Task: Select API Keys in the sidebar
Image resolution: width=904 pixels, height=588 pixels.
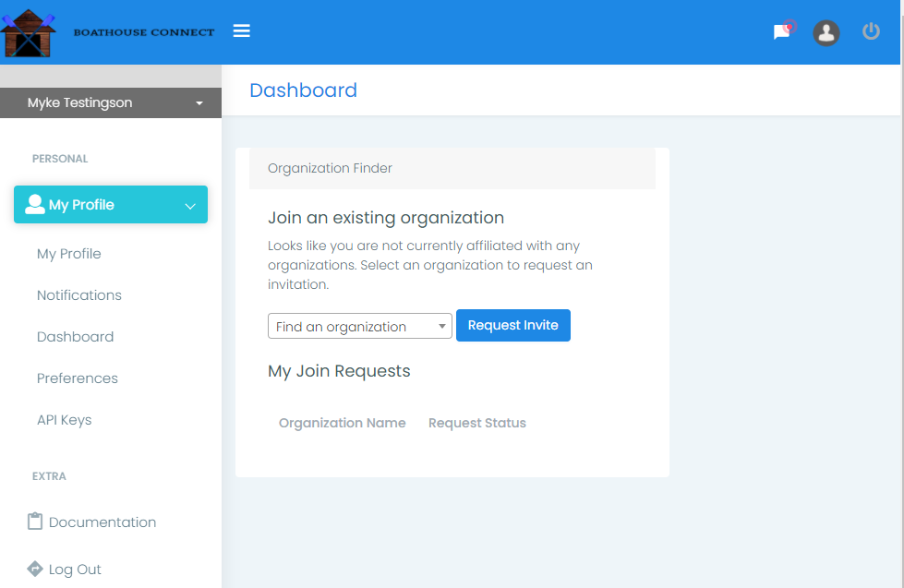Action: click(x=64, y=419)
